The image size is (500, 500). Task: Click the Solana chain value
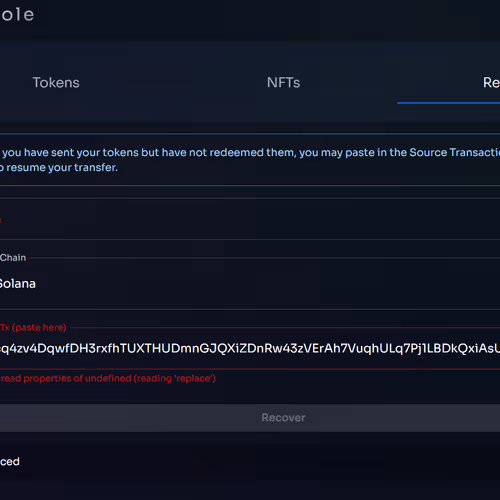click(x=18, y=284)
